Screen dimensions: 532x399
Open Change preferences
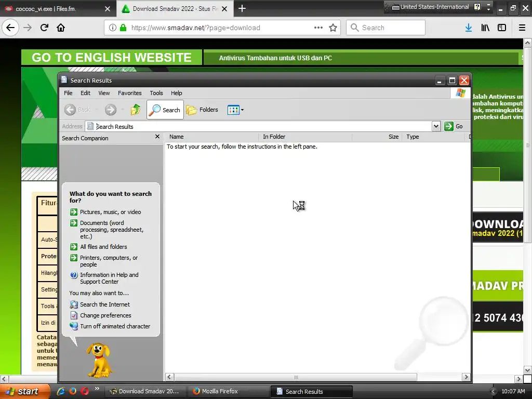(x=105, y=315)
